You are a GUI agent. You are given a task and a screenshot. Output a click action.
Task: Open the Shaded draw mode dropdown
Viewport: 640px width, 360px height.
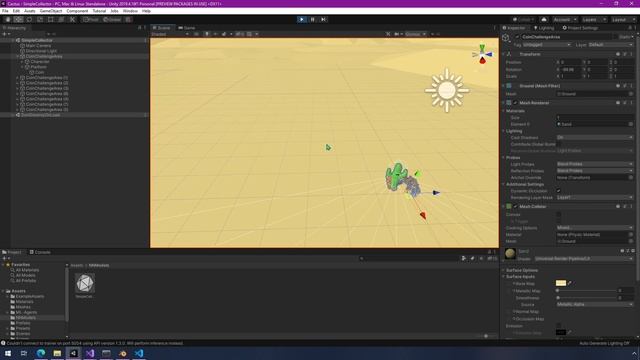(x=170, y=34)
